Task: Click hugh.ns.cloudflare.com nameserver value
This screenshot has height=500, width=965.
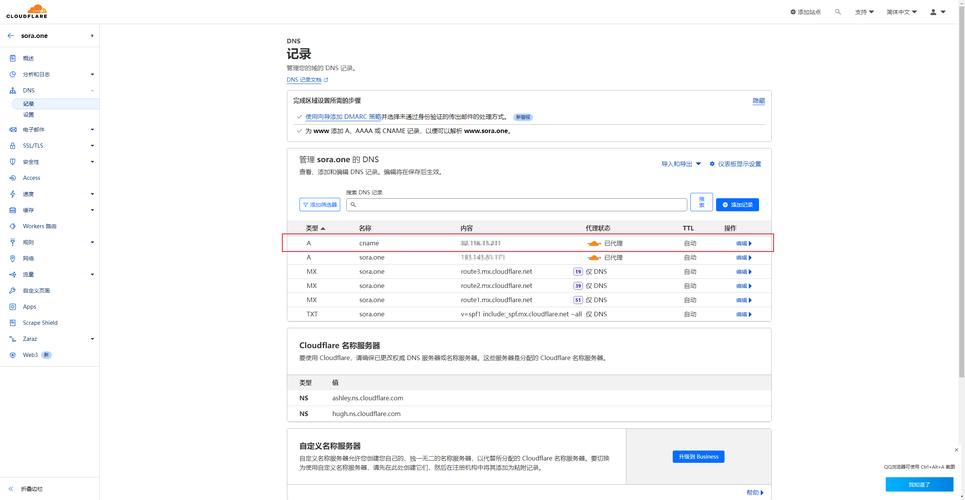Action: [366, 414]
